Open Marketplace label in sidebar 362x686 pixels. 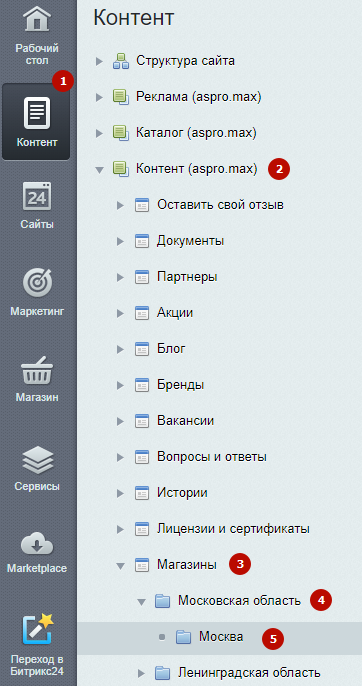(x=37, y=568)
